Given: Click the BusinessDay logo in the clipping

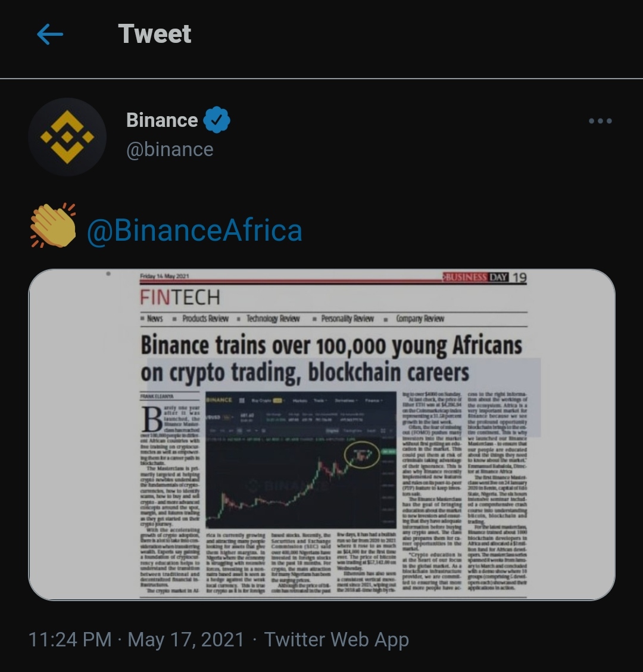Looking at the screenshot, I should [x=476, y=277].
